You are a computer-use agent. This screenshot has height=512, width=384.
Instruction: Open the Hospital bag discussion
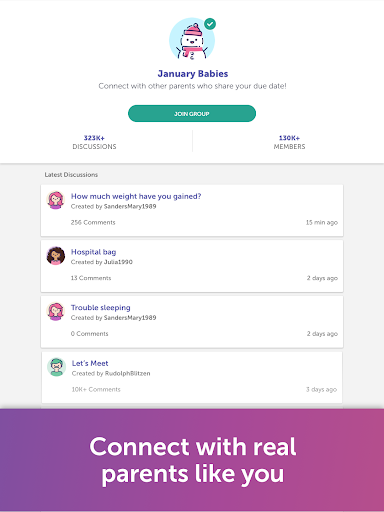coord(93,252)
